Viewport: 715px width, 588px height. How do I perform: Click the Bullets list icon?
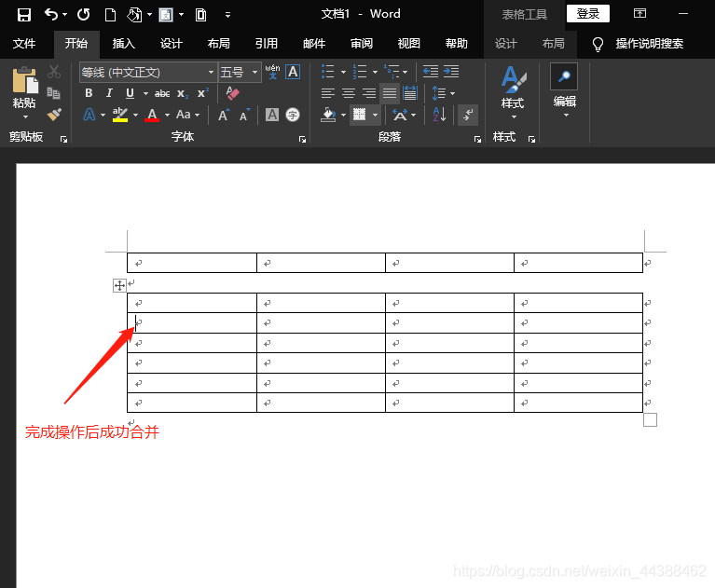[x=328, y=72]
